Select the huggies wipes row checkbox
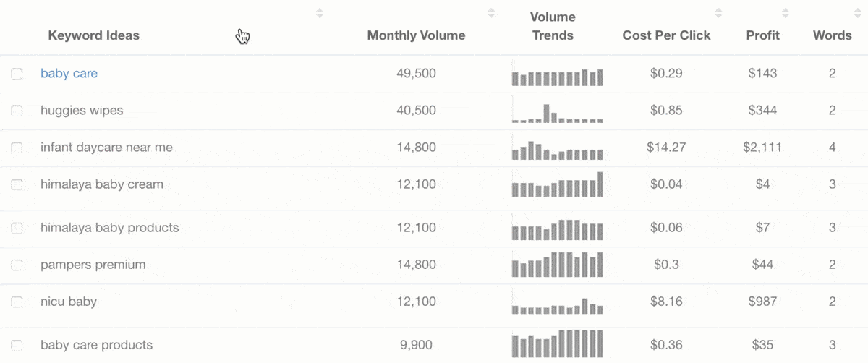The width and height of the screenshot is (868, 363). pyautogui.click(x=17, y=111)
